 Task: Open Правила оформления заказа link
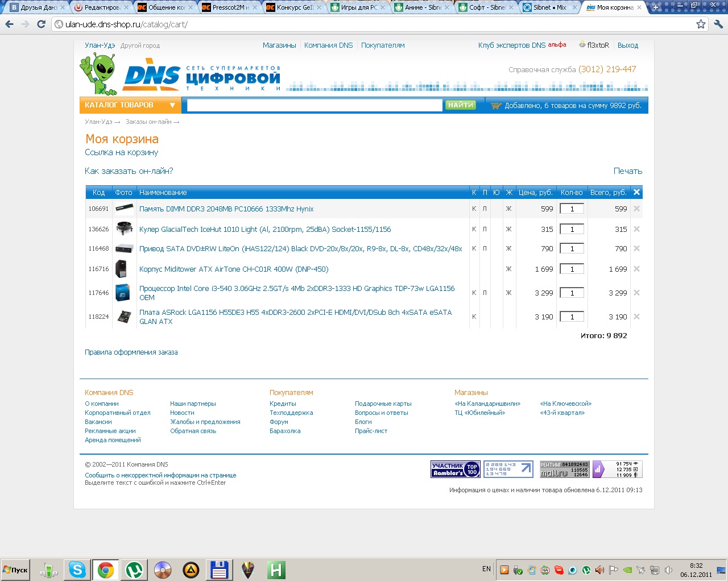click(131, 352)
